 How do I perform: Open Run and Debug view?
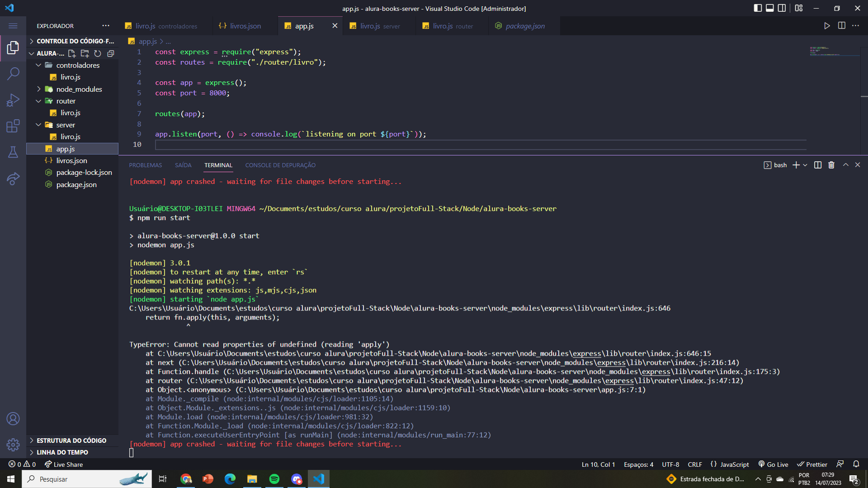(x=13, y=100)
